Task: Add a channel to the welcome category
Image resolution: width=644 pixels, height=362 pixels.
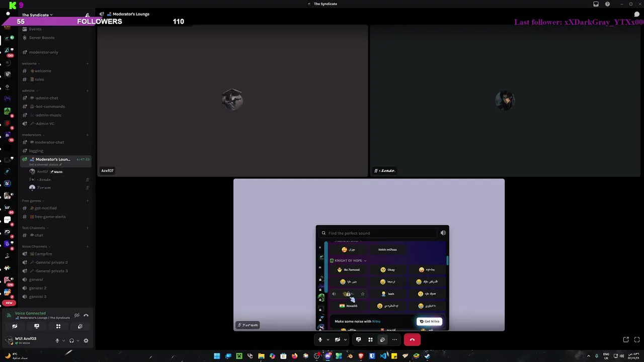Action: click(88, 63)
